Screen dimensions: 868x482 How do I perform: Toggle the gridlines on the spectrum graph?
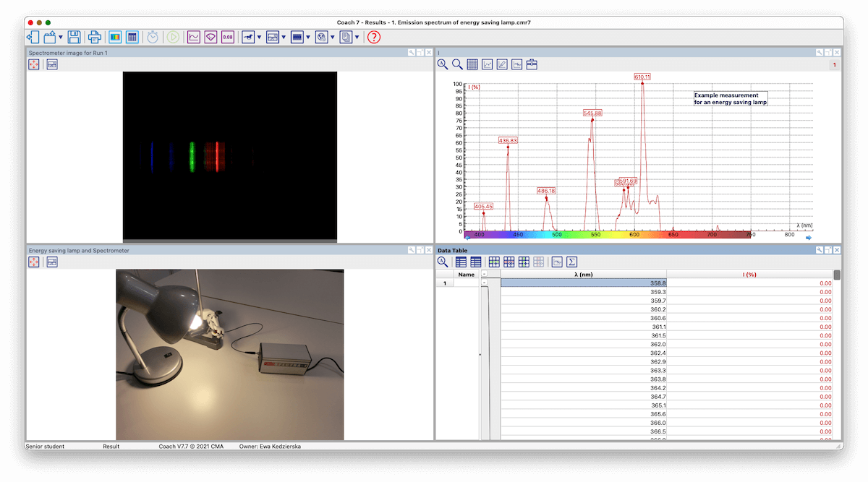(472, 64)
